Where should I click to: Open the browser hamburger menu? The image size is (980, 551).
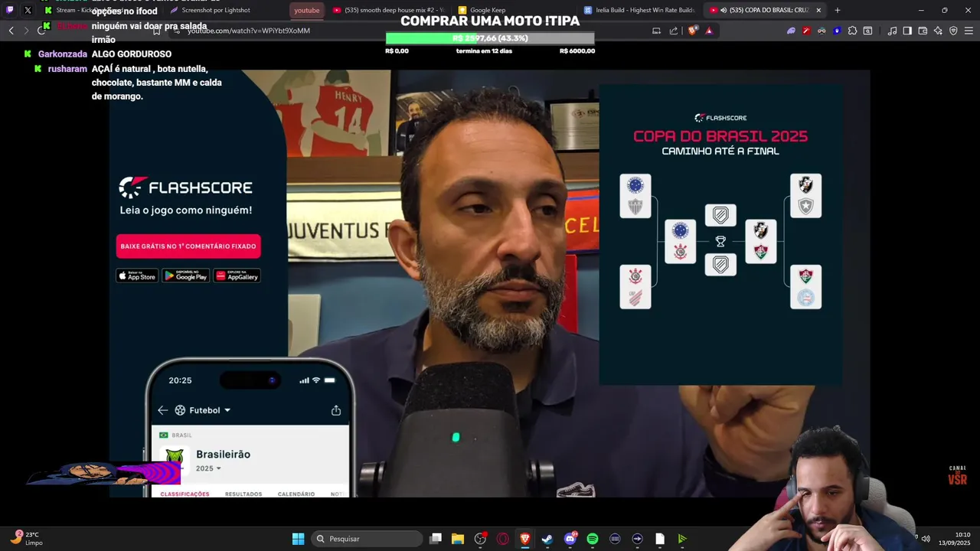969,31
